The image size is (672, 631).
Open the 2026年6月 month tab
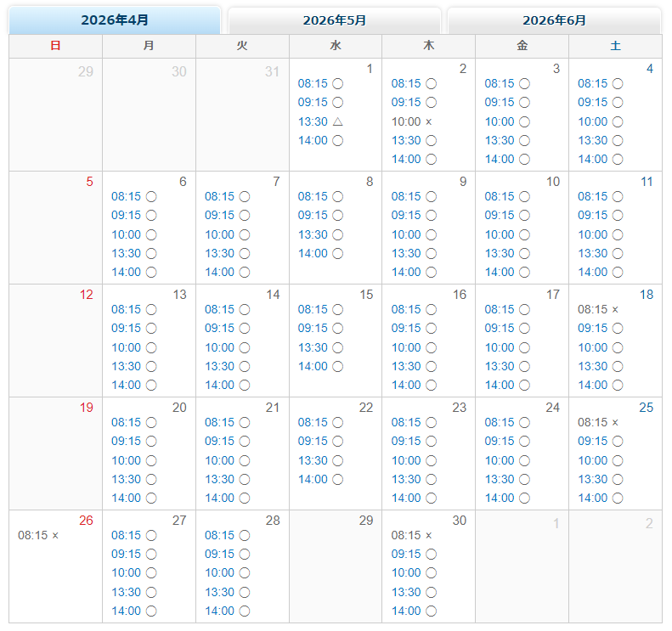click(x=554, y=20)
